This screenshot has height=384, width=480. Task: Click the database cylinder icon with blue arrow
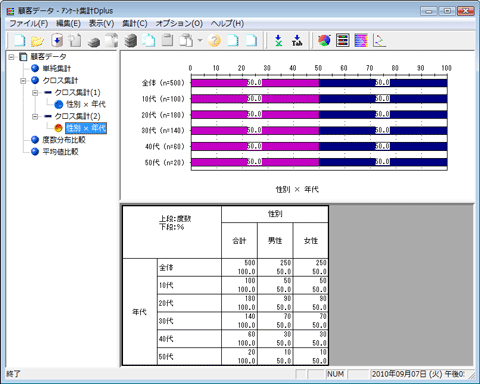pyautogui.click(x=57, y=41)
